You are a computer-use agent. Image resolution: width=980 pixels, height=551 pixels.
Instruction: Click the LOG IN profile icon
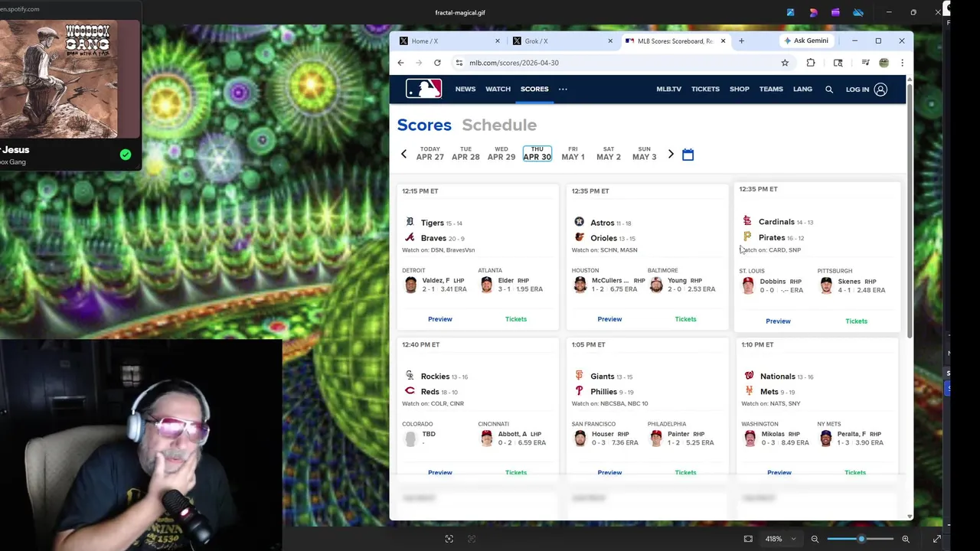click(x=880, y=90)
